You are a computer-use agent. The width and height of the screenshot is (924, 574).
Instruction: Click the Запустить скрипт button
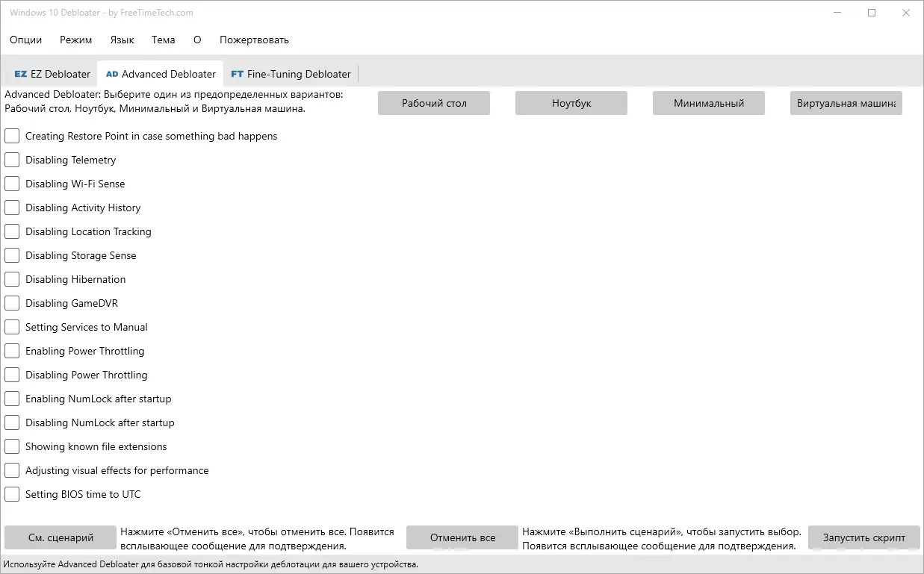coord(864,537)
